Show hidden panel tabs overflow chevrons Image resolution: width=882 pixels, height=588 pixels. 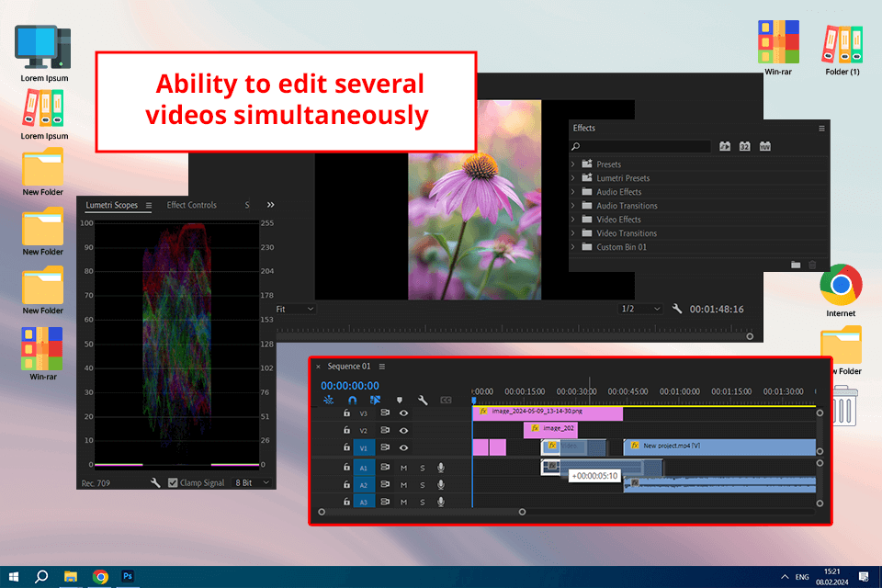270,205
